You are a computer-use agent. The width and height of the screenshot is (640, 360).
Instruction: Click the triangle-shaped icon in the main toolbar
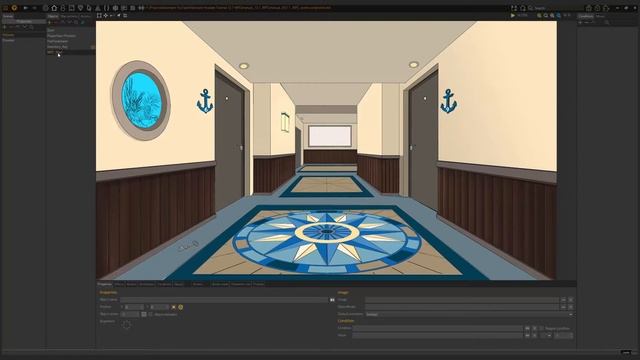coord(98,8)
